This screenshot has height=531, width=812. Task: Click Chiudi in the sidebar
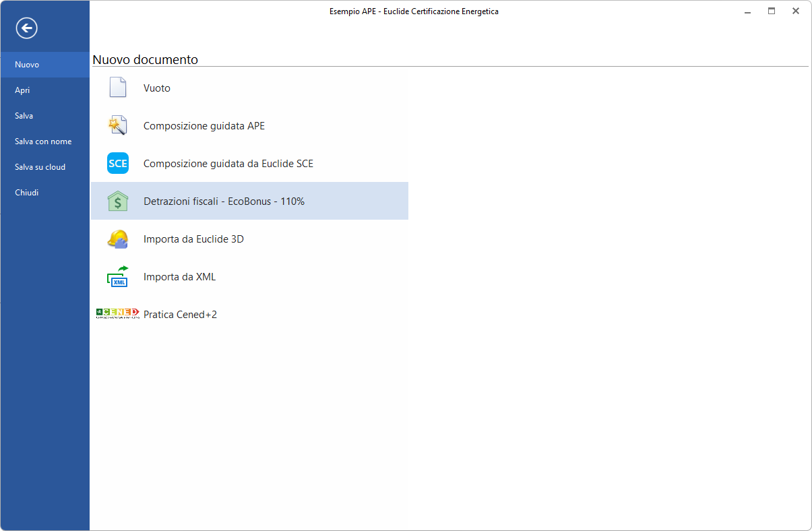pos(27,193)
